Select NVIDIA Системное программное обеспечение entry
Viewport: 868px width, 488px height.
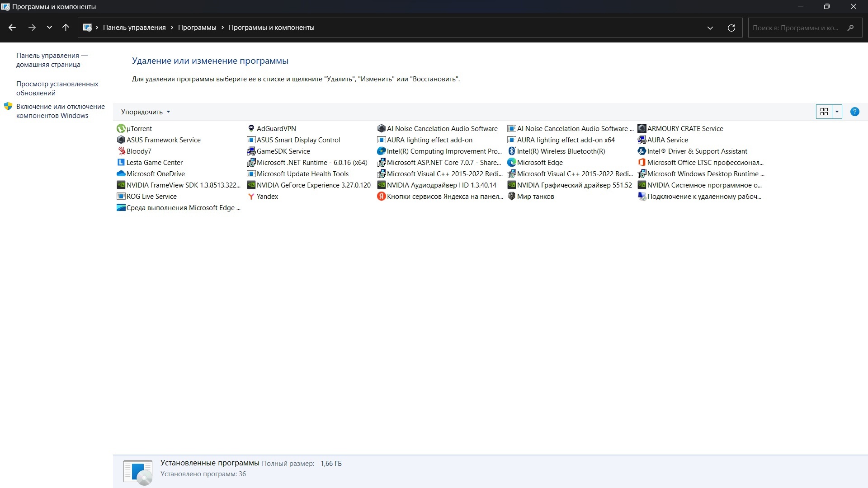pos(700,185)
